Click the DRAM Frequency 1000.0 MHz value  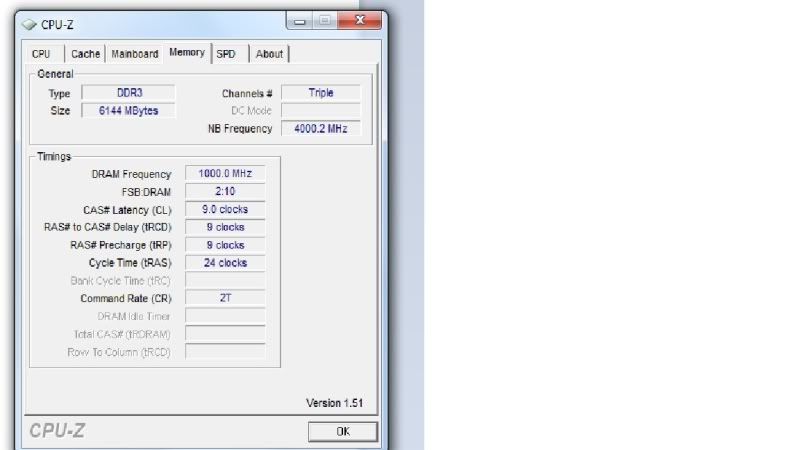tap(225, 173)
